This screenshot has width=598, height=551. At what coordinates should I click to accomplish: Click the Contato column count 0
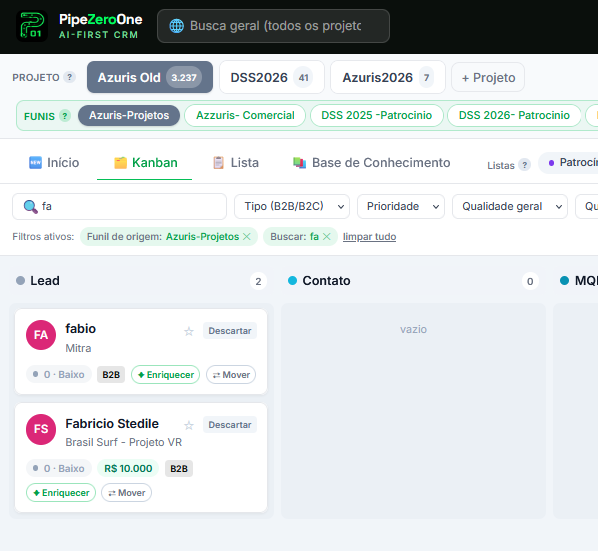click(x=530, y=281)
